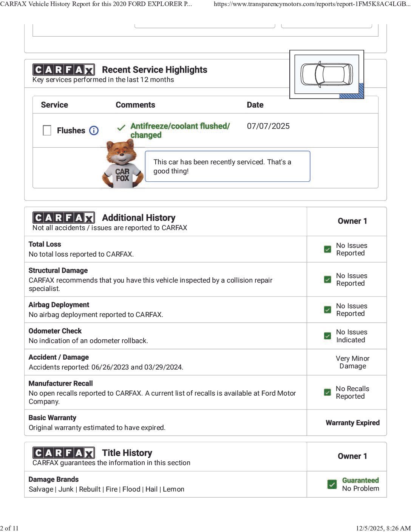Click the Guaranteed No Problem check icon
The height and width of the screenshot is (532, 411).
(x=332, y=484)
